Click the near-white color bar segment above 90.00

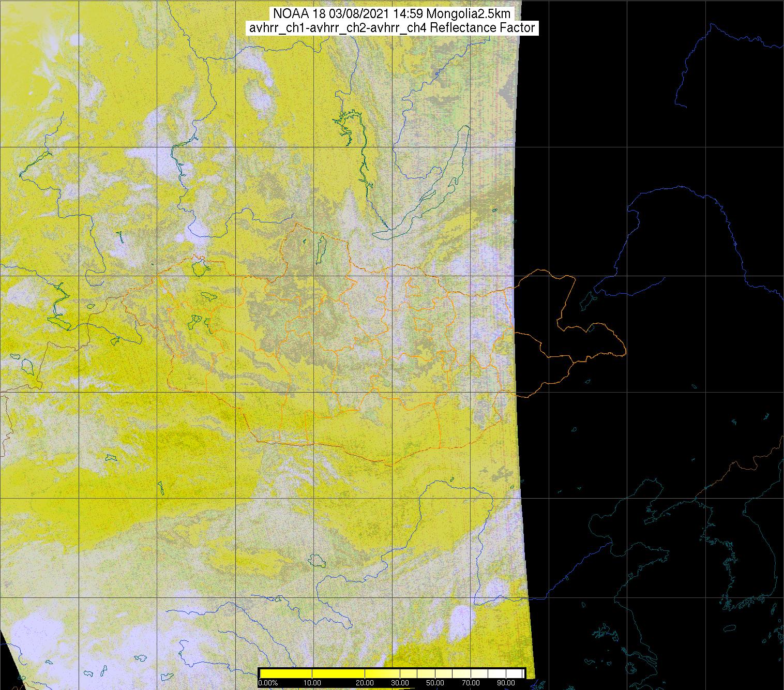[x=514, y=673]
